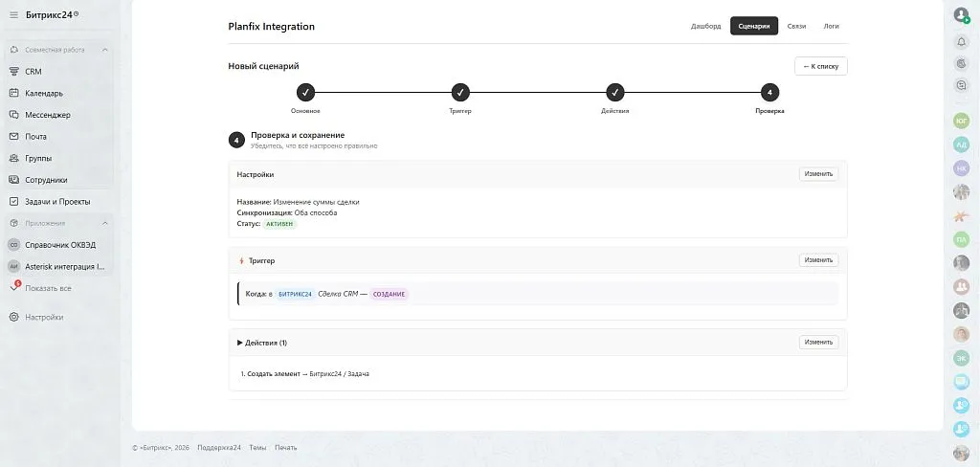Click Изменить in Действия section
This screenshot has width=980, height=467.
pyautogui.click(x=819, y=343)
